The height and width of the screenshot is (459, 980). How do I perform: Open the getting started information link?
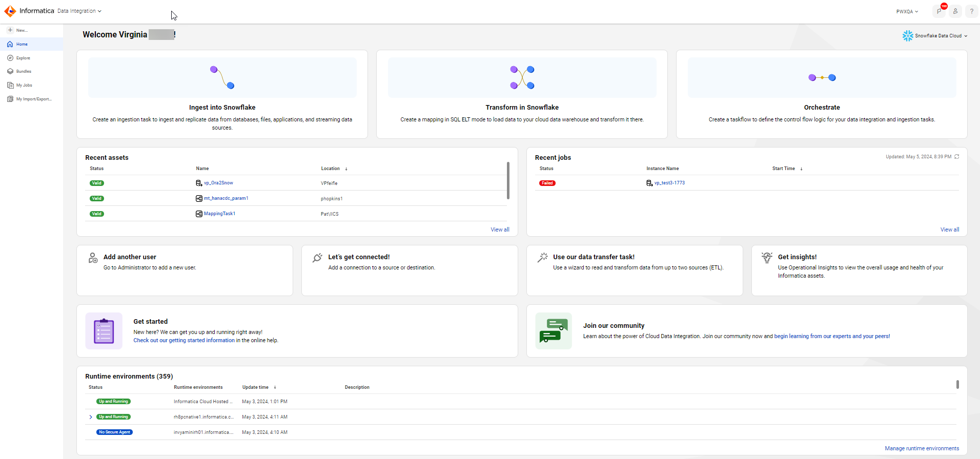184,340
